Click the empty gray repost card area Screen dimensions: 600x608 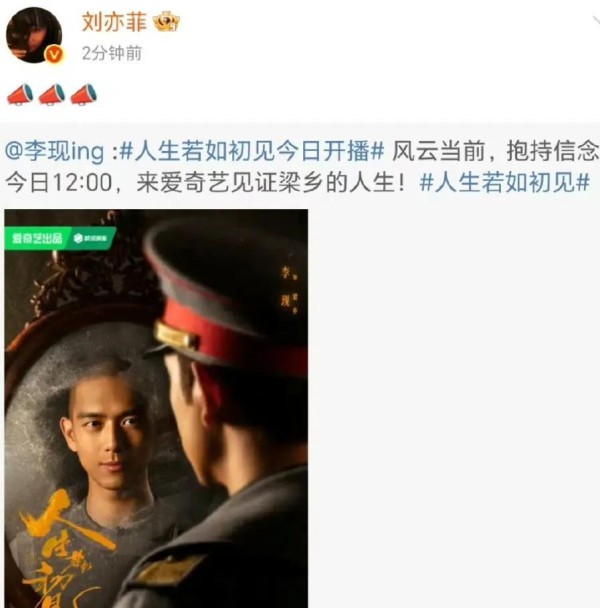tap(454, 407)
